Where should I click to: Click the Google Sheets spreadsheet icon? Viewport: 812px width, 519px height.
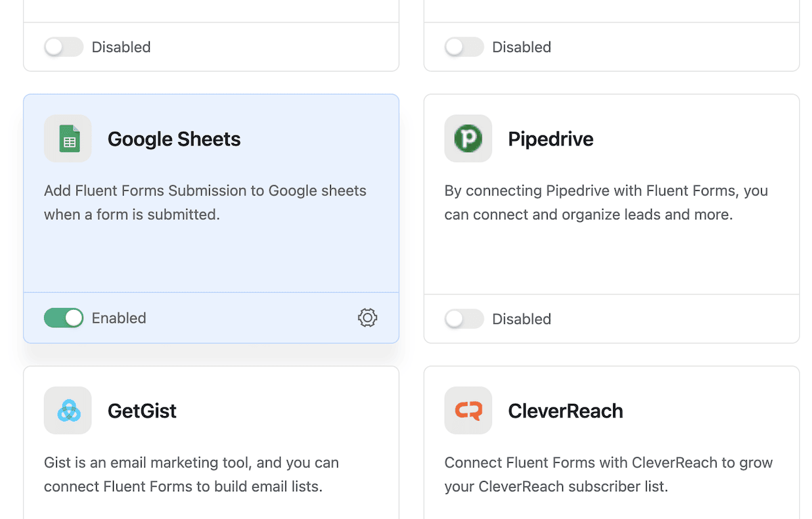click(x=68, y=139)
